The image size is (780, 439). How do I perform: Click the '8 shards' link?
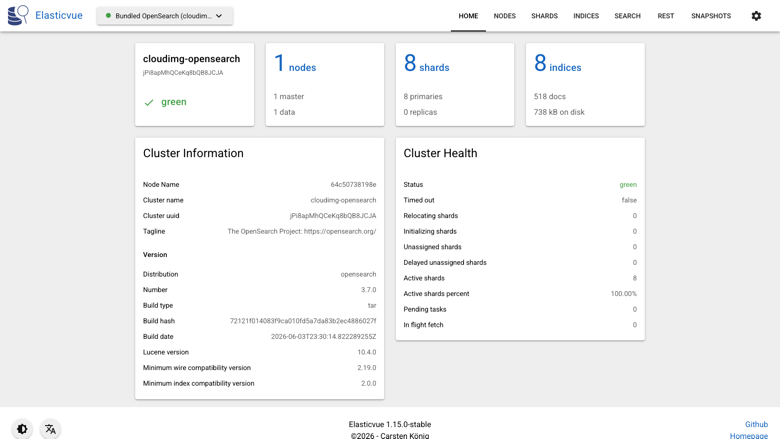[x=426, y=64]
